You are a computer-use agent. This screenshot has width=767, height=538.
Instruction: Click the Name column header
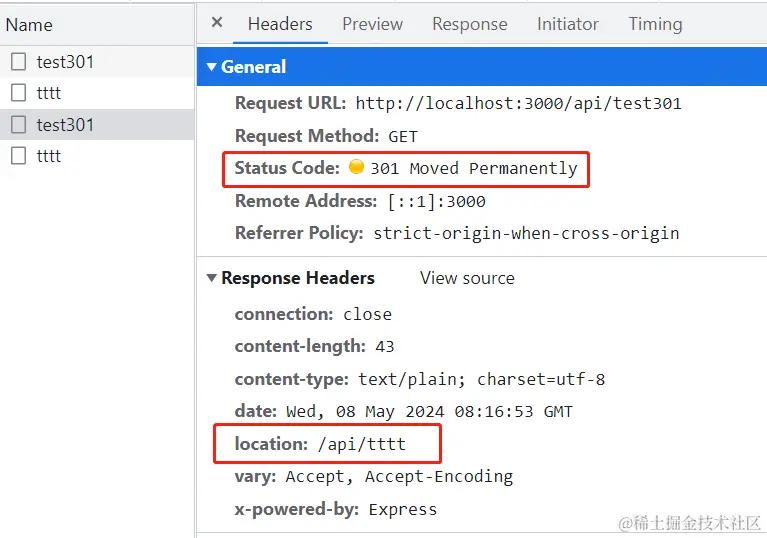pos(30,24)
